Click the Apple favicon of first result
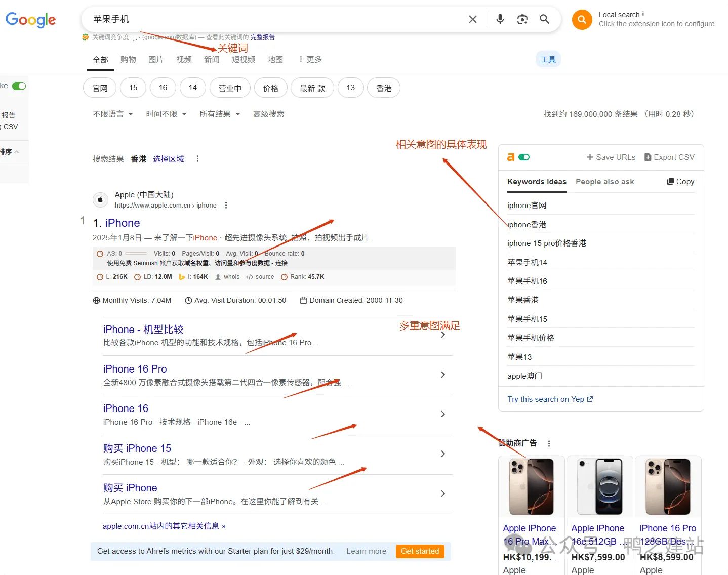Image resolution: width=728 pixels, height=575 pixels. pyautogui.click(x=100, y=200)
